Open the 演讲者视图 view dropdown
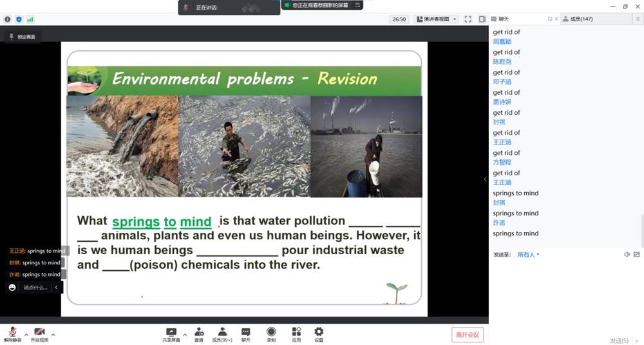Image resolution: width=644 pixels, height=345 pixels. tap(436, 19)
